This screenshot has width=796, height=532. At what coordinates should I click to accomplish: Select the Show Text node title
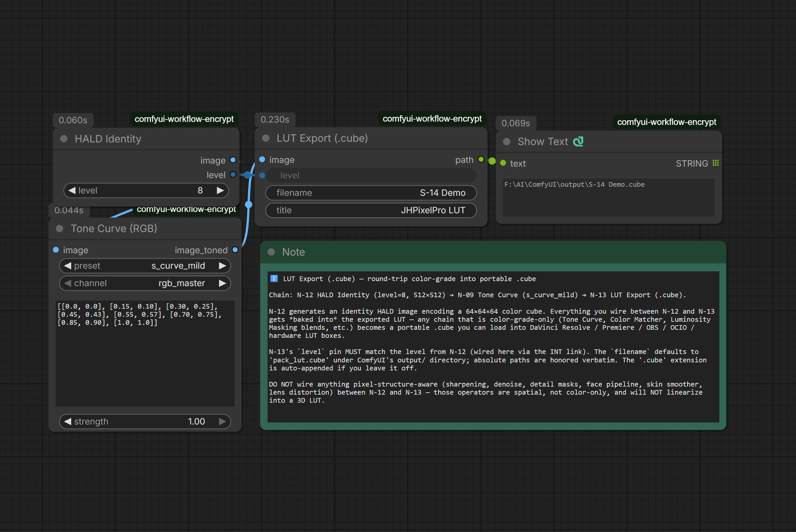543,141
